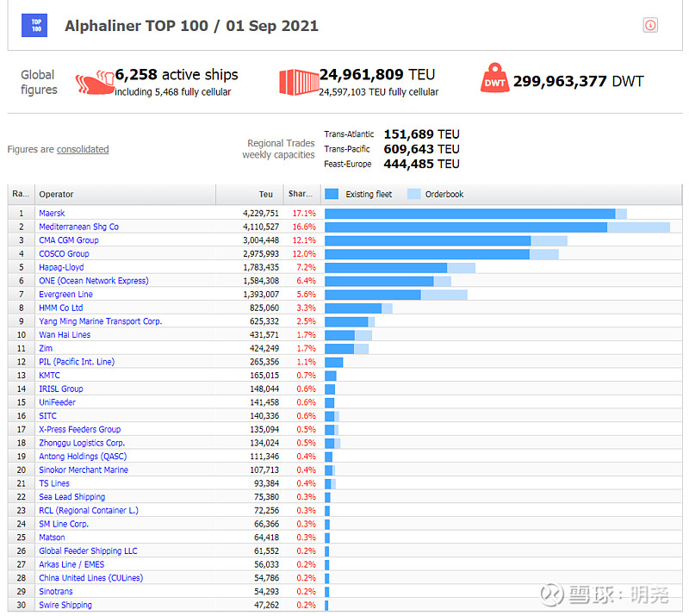This screenshot has height=616, width=689.
Task: Open Zhonggu Logistics Corp. link
Action: click(x=82, y=443)
